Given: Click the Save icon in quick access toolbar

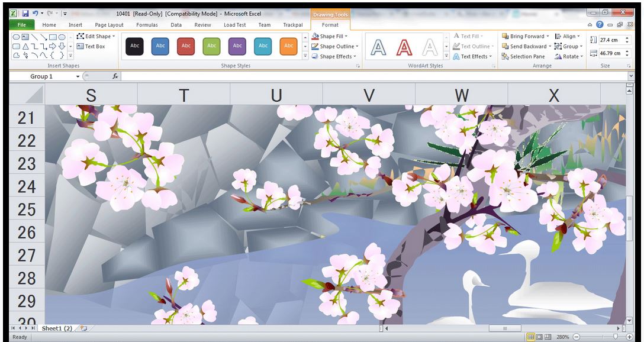Looking at the screenshot, I should coord(25,13).
